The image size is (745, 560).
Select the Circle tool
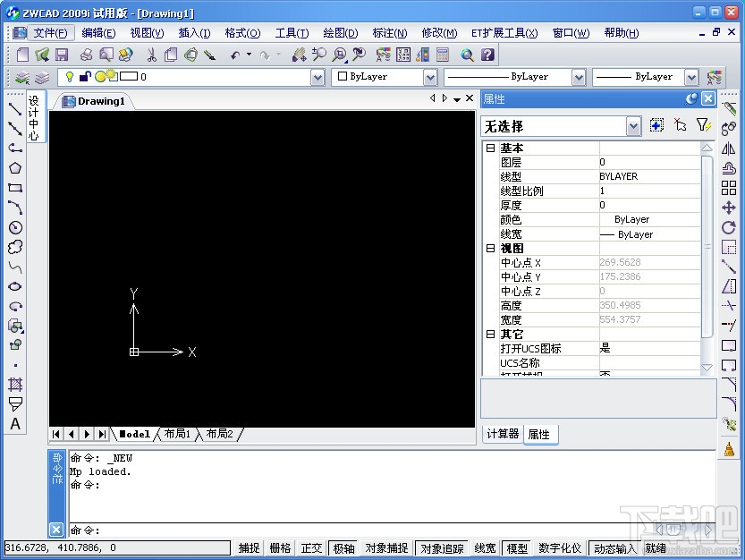point(15,228)
